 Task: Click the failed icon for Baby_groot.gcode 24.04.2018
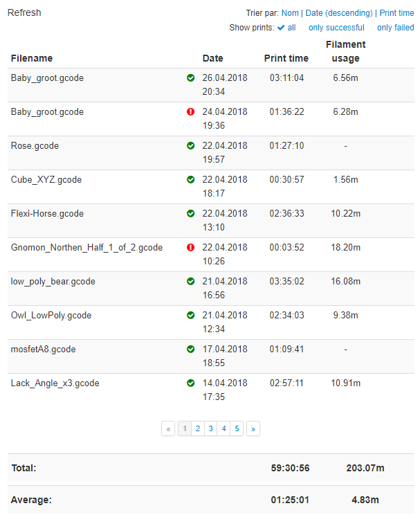[x=190, y=112]
